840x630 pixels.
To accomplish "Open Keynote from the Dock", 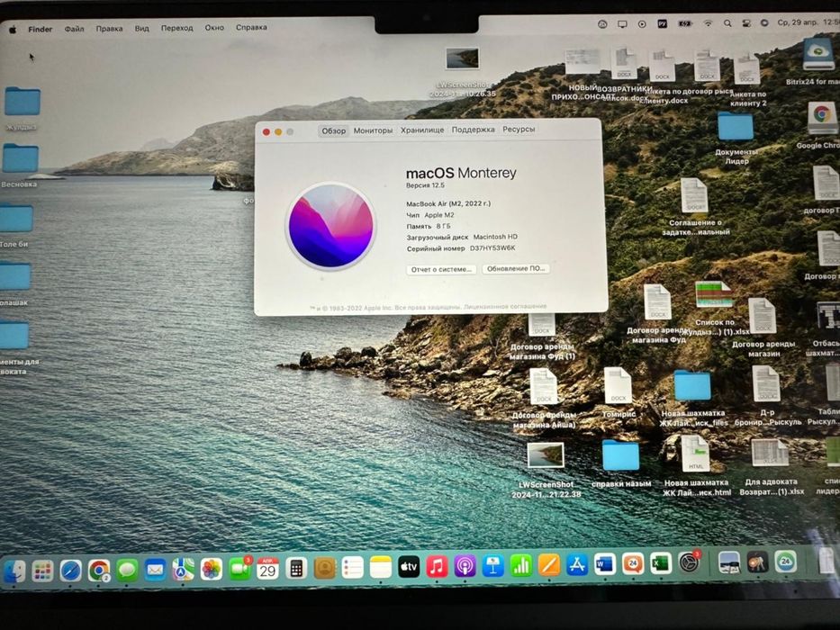I will tap(492, 566).
